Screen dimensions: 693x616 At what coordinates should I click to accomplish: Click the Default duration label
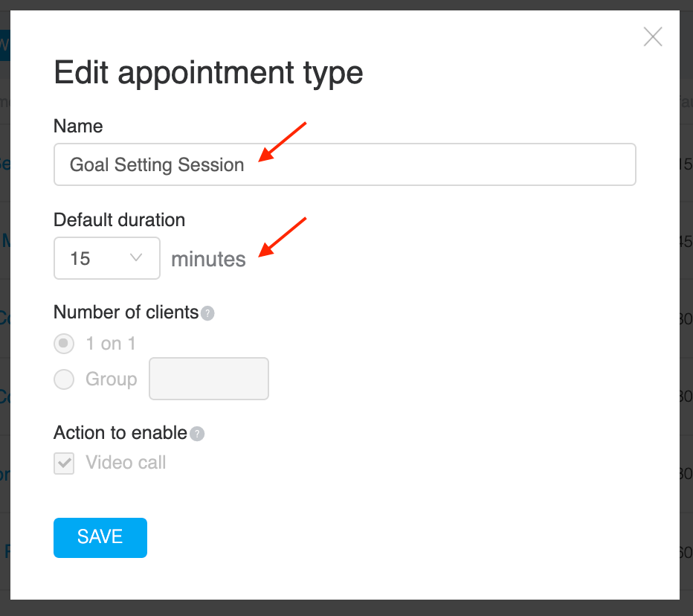tap(119, 219)
